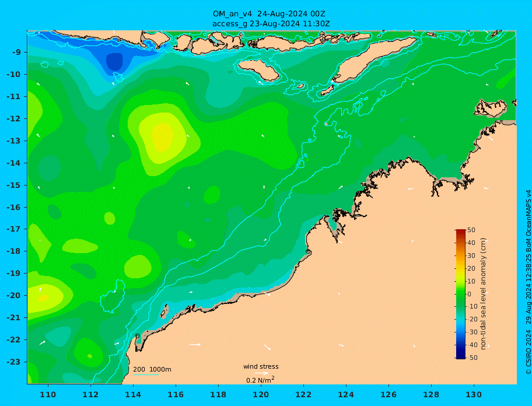Image resolution: width=532 pixels, height=406 pixels.
Task: Click the longitude axis label "112"
Action: [90, 394]
